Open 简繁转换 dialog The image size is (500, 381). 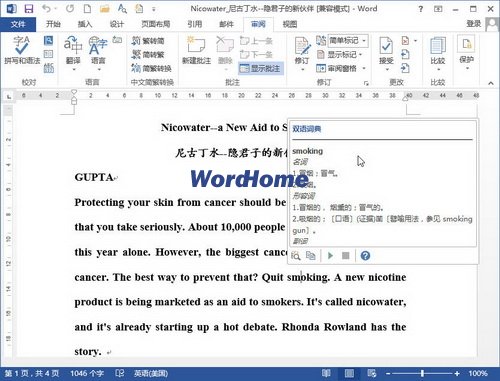pyautogui.click(x=152, y=68)
